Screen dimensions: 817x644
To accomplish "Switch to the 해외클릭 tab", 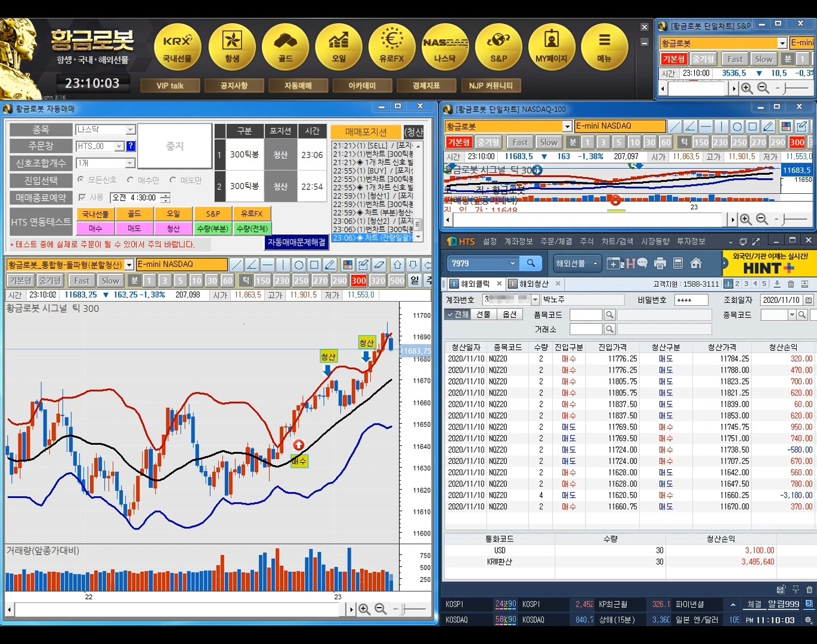I will coord(475,284).
